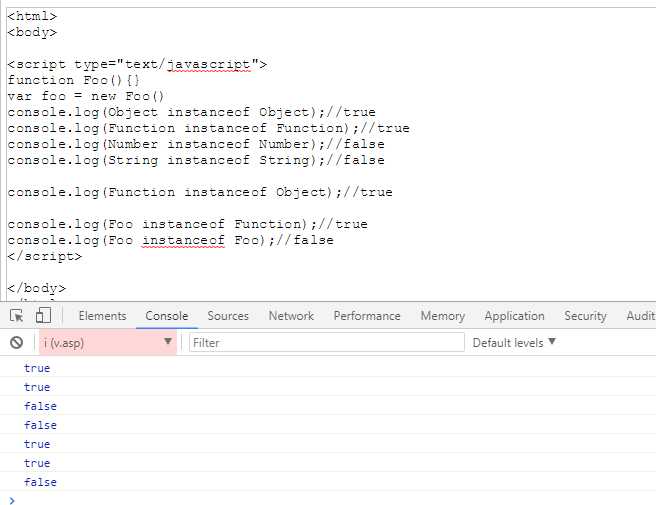The image size is (656, 505).
Task: Toggle the device toolbar icon
Action: (44, 315)
